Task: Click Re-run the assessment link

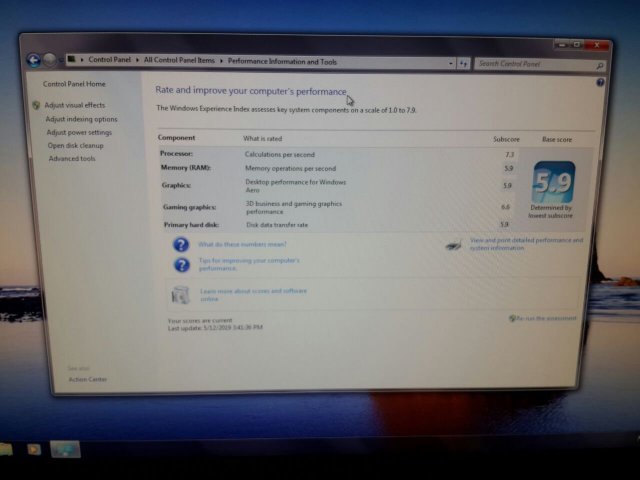Action: tap(547, 318)
